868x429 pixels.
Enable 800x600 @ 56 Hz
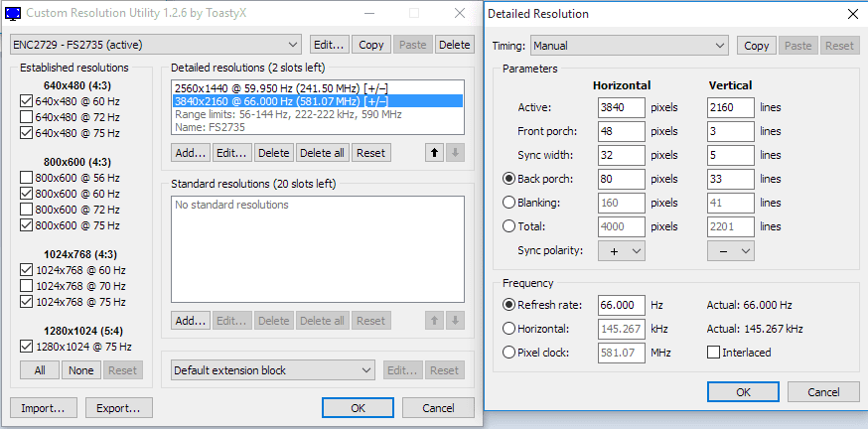tap(26, 178)
